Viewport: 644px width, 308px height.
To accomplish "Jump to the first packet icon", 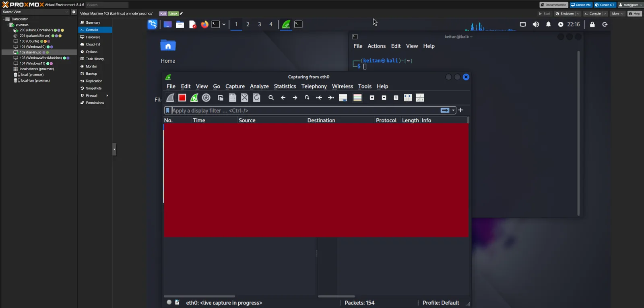I will point(319,98).
